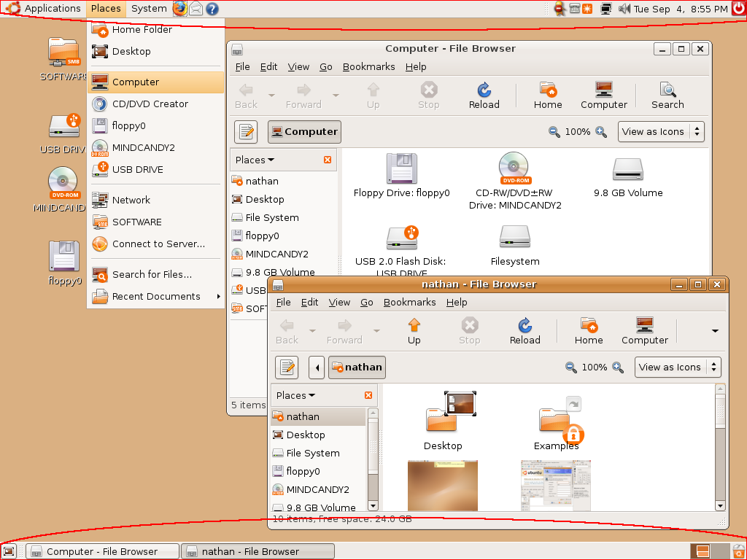Open CD-RW/DVD±RW Drive MINDCANDY2 icon
747x560 pixels.
[x=515, y=182]
